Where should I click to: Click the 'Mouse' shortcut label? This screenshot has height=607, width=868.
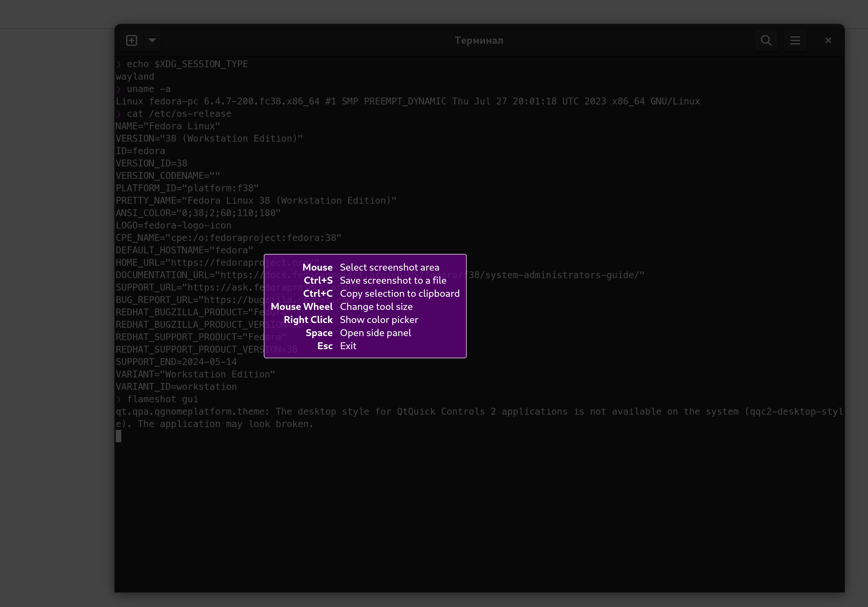pos(318,267)
